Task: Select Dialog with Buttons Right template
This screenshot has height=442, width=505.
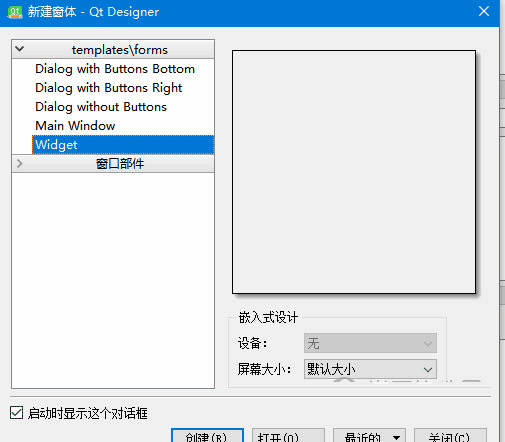Action: (109, 88)
